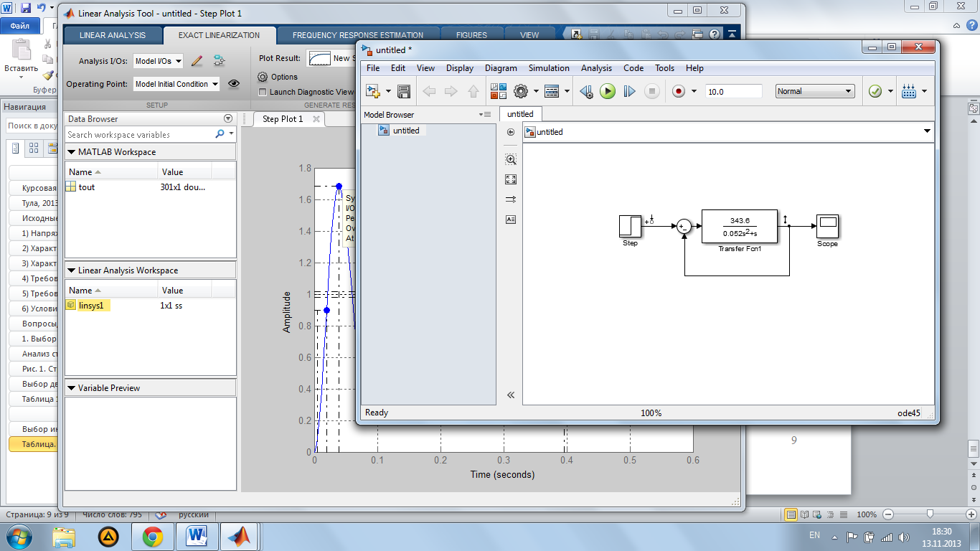Switch to FREQUENCY RESPONSE ESTIMATION tab

pyautogui.click(x=358, y=34)
